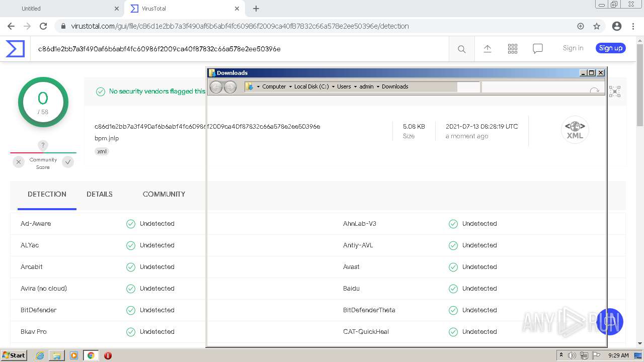Screen dimensions: 644x362
Task: Open the Chrome profile icon
Action: pyautogui.click(x=617, y=26)
